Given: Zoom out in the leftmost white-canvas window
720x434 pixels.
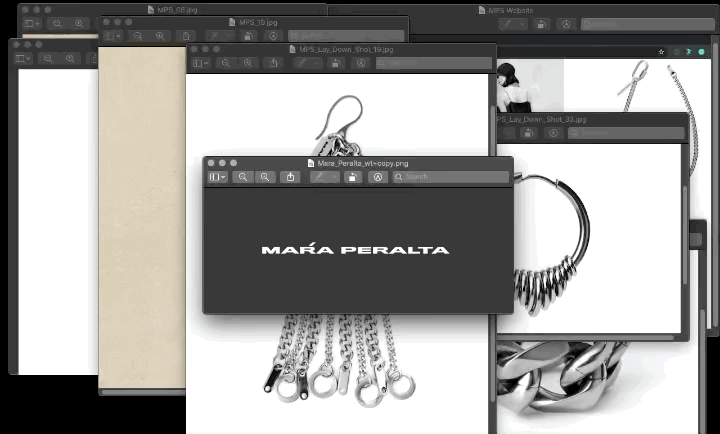Looking at the screenshot, I should [x=48, y=58].
